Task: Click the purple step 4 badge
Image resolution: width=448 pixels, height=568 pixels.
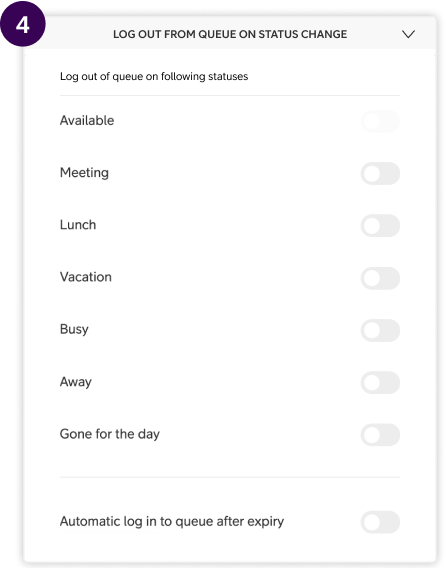Action: 23,24
